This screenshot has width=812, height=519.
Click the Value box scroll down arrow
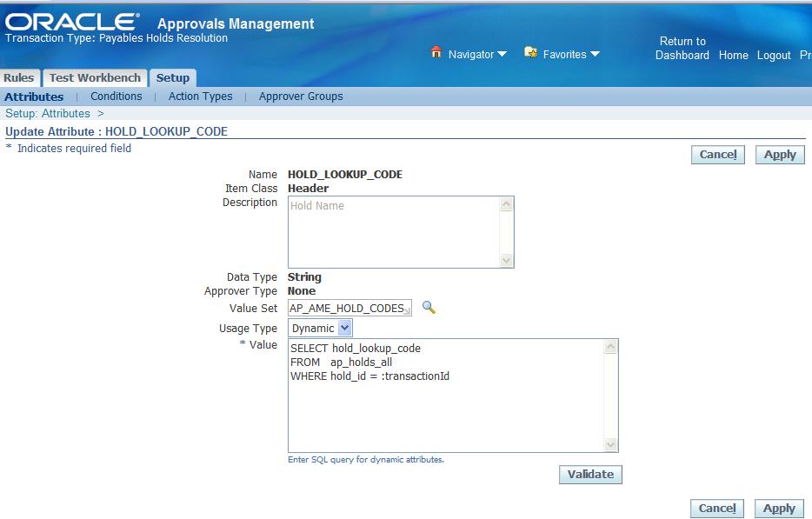611,444
